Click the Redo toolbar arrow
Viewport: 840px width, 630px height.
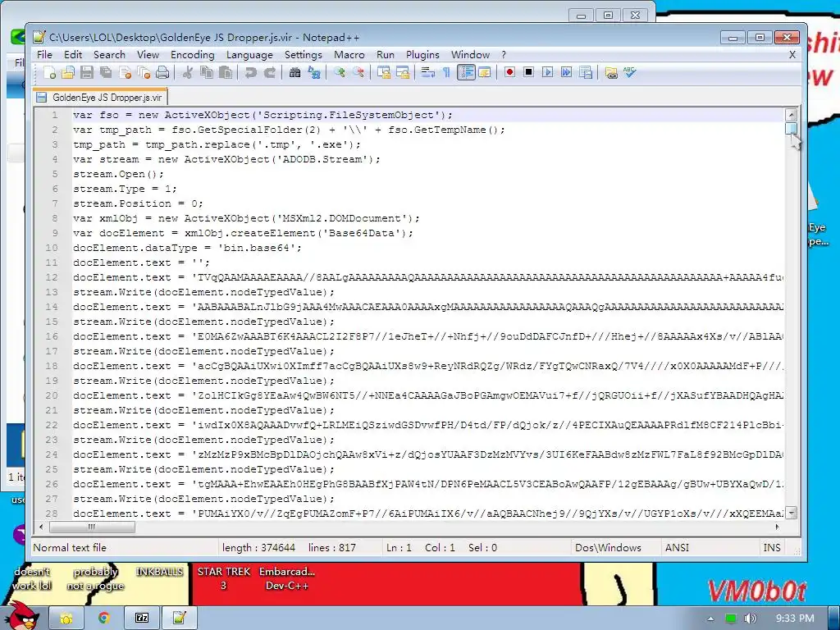click(269, 72)
